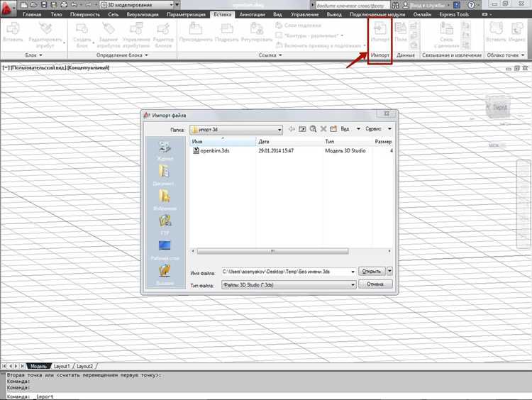Click the 'Имя файла' file name field
This screenshot has height=400, width=532.
(x=289, y=272)
